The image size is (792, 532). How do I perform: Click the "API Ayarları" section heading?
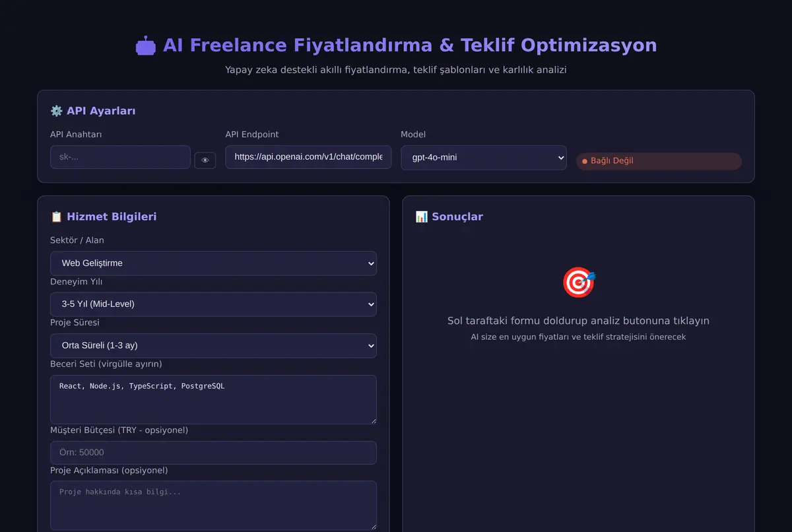(101, 111)
